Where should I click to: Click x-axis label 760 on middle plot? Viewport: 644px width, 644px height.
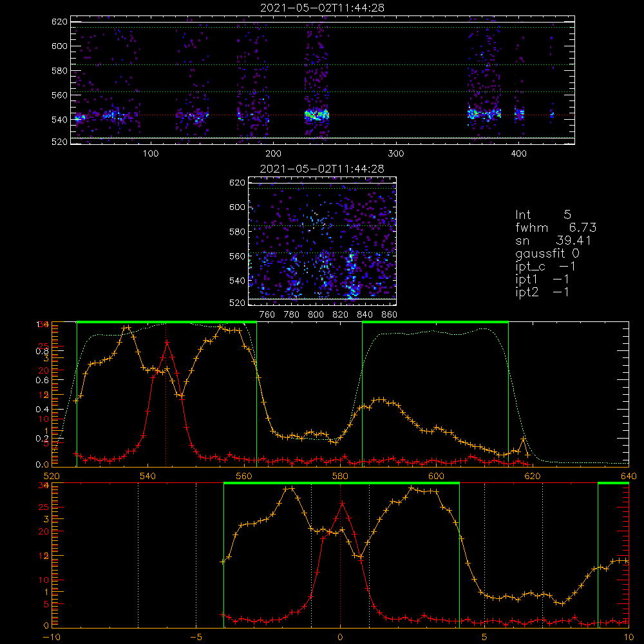tap(267, 315)
